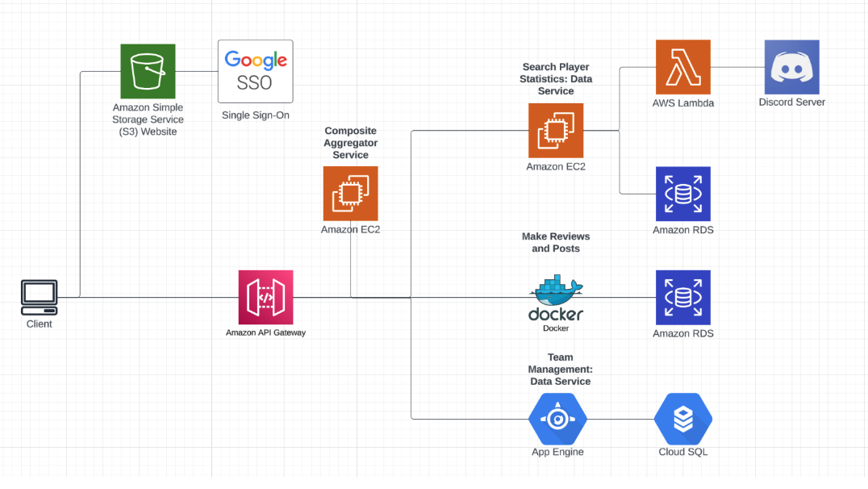
Task: Click the 'Discord Server' caption
Action: (791, 102)
